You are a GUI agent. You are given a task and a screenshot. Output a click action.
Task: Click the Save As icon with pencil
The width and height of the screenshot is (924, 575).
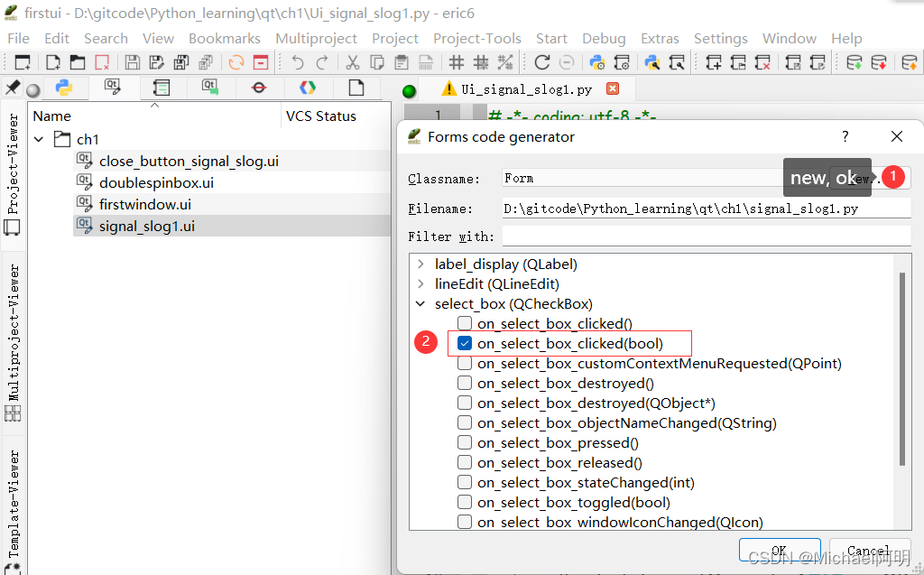tap(157, 62)
